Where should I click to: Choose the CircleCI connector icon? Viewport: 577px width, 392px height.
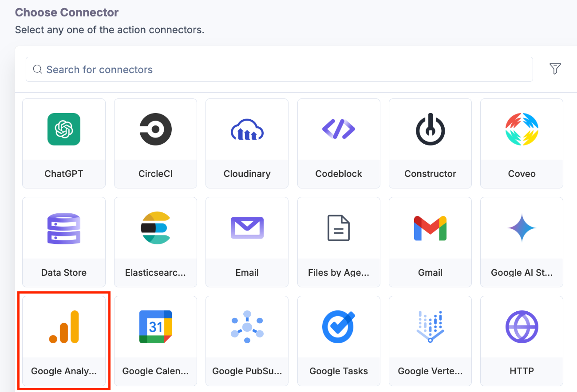tap(155, 129)
